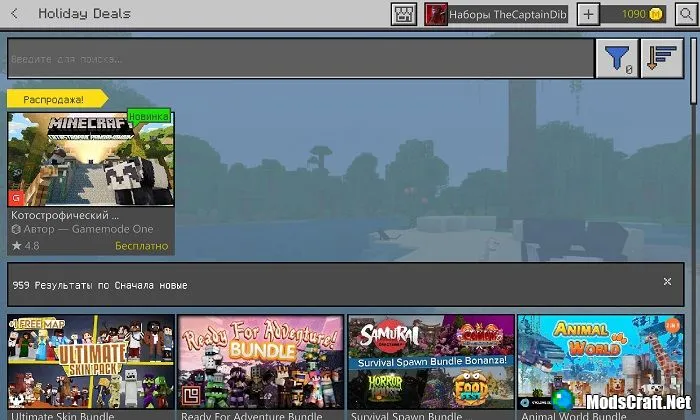Click the 959 Результаты по Сначала новые text
This screenshot has width=700, height=420.
coord(100,285)
